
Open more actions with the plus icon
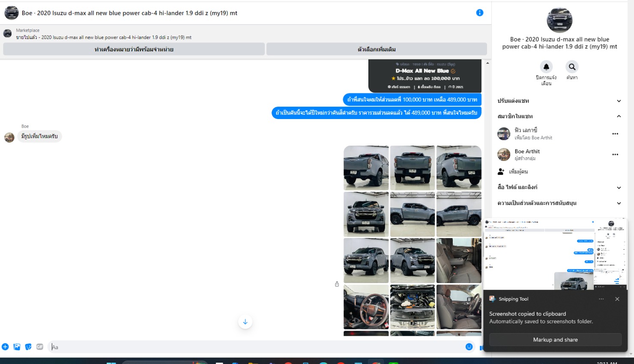(x=5, y=347)
